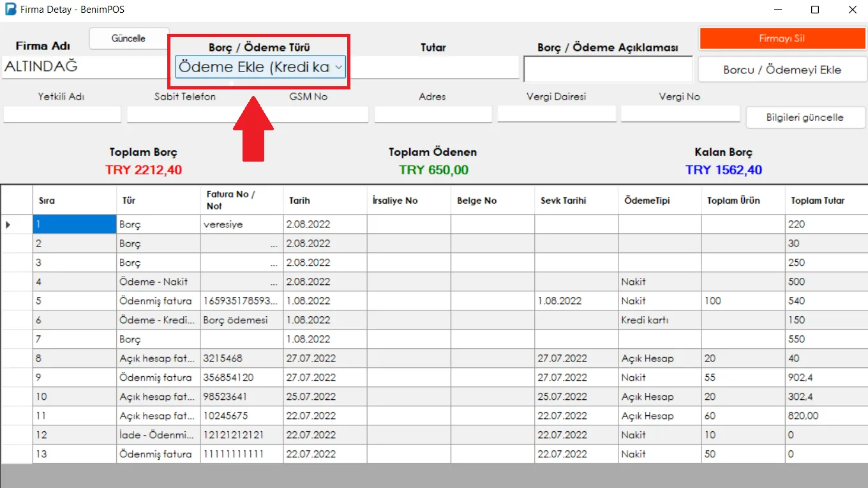Click the ÖdemeTipi column header
Screen dimensions: 868x488
pyautogui.click(x=659, y=201)
